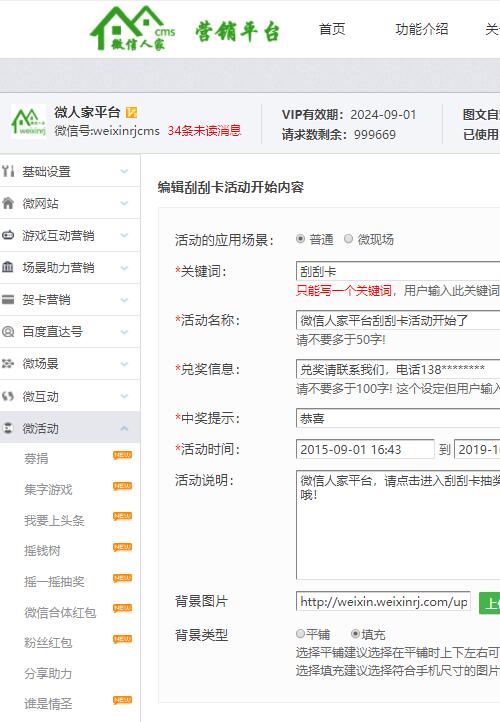The image size is (500, 722).
Task: Select the 普通 scenario radio button
Action: (301, 239)
